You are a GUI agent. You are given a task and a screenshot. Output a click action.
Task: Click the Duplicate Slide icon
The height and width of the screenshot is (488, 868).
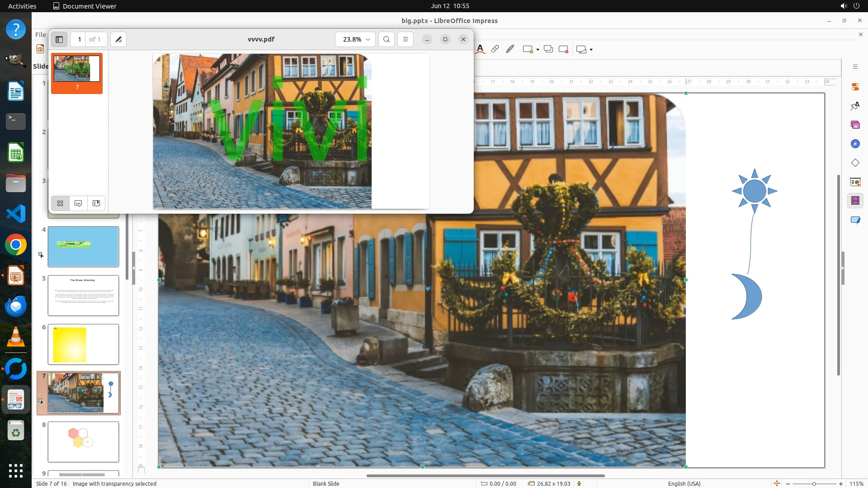point(548,49)
